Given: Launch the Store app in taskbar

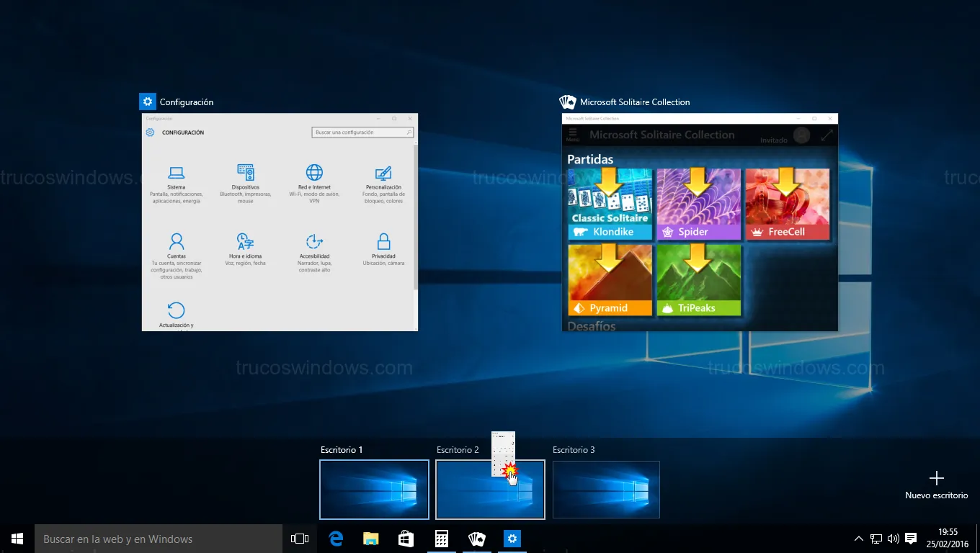Looking at the screenshot, I should pyautogui.click(x=406, y=539).
